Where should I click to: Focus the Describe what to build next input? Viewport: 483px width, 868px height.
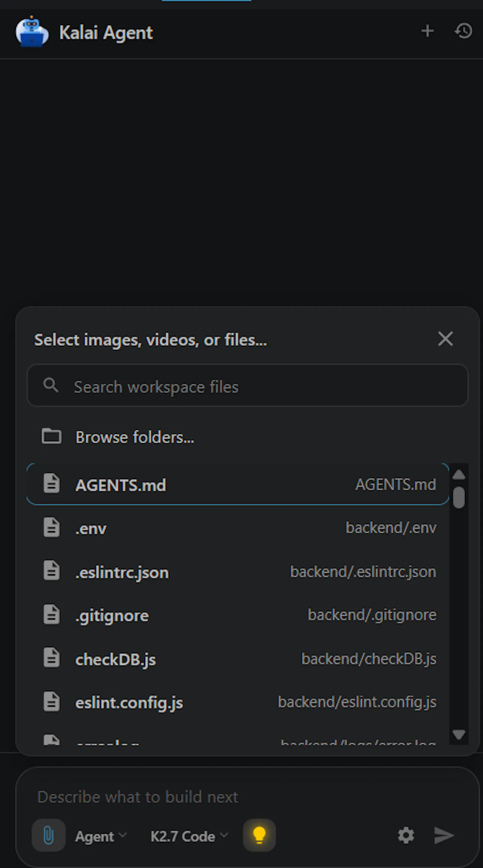[248, 797]
